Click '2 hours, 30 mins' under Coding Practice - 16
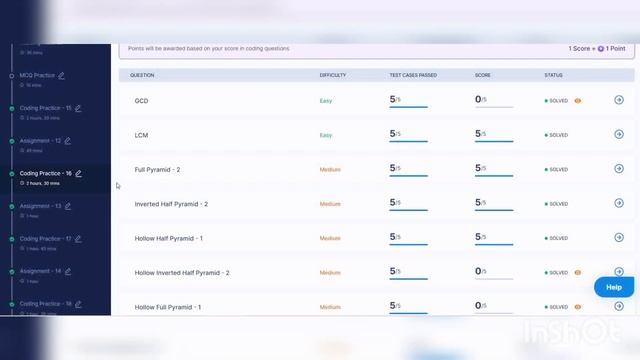Screen dimensions: 640x360 click(43, 183)
